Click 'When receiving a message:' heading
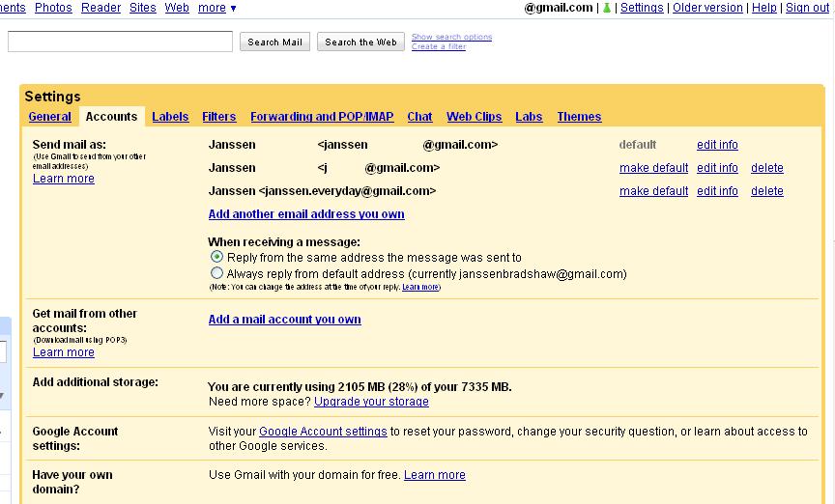Viewport: 835px width, 504px height. [x=284, y=242]
